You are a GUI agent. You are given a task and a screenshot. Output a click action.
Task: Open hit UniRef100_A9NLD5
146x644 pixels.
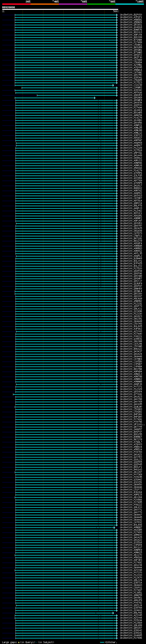(131, 128)
